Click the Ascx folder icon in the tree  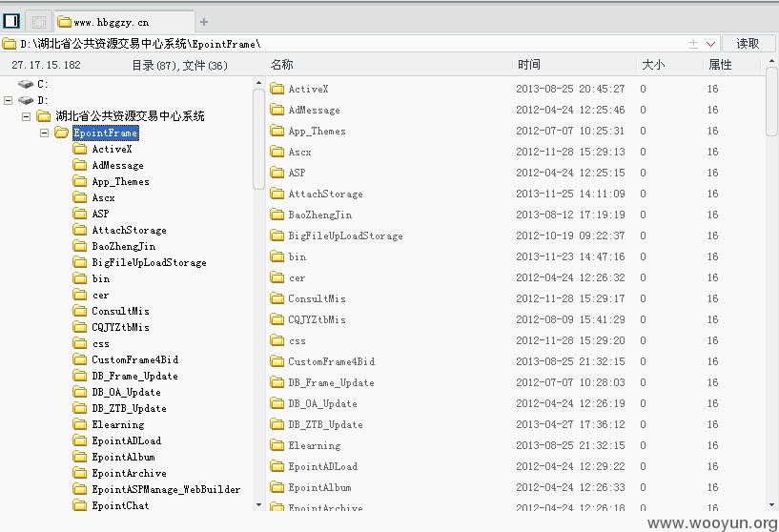[79, 197]
